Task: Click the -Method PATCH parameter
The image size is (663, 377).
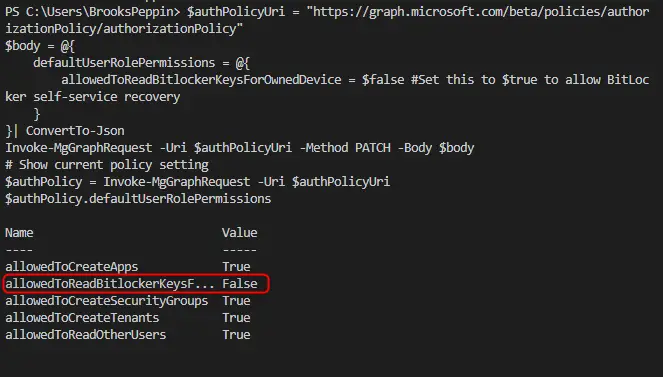Action: pos(345,148)
